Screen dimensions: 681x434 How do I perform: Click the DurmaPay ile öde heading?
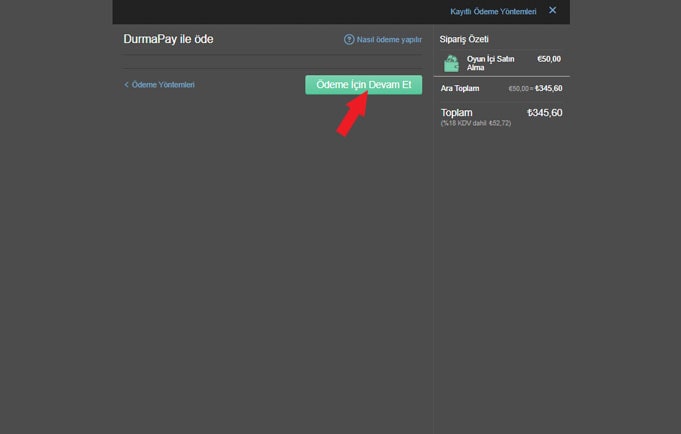click(168, 40)
